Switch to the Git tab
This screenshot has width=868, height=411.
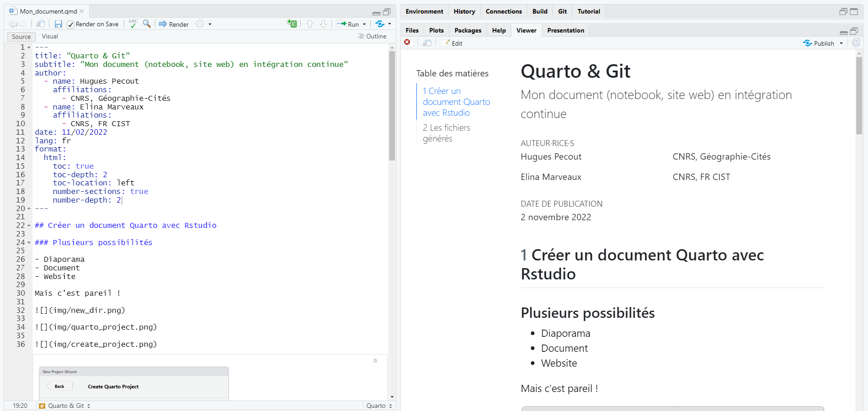563,11
